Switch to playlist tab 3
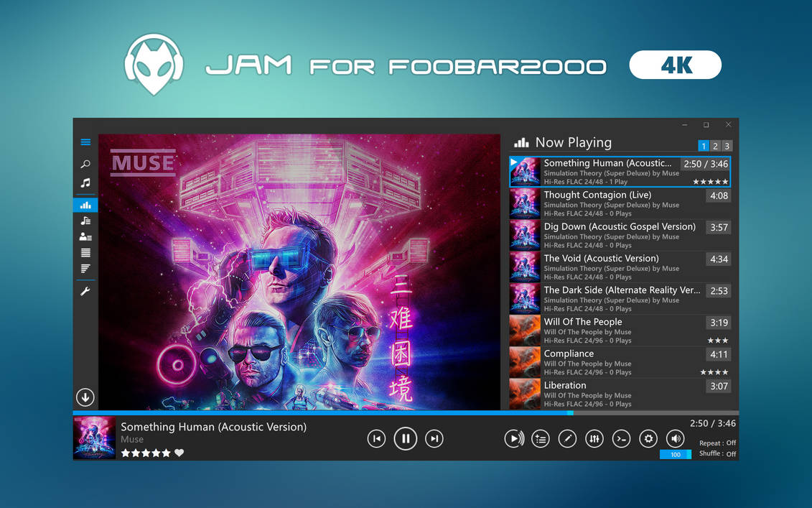The height and width of the screenshot is (508, 812). coord(727,146)
